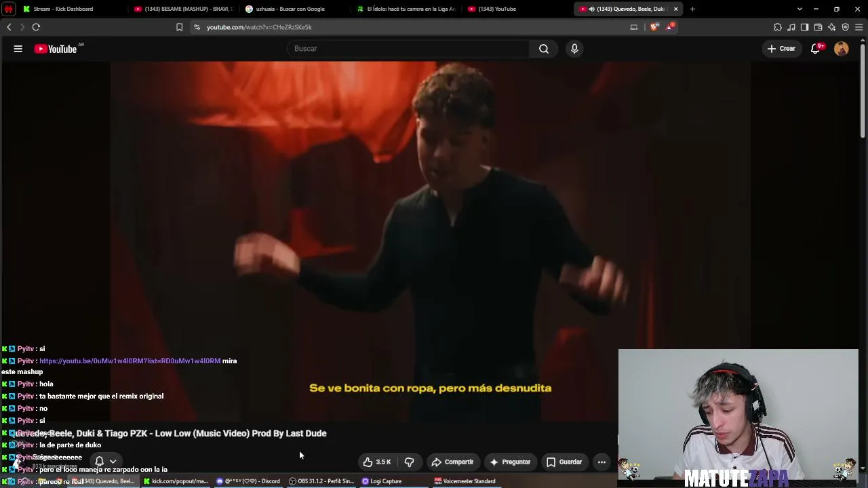Open the browser extensions puzzle icon
Screen dimensions: 868x488
778,27
